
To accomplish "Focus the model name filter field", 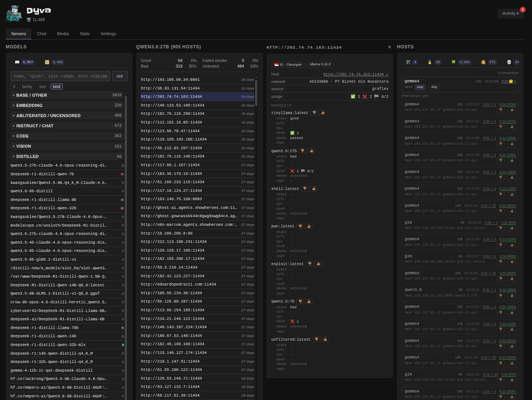I will coord(60,76).
